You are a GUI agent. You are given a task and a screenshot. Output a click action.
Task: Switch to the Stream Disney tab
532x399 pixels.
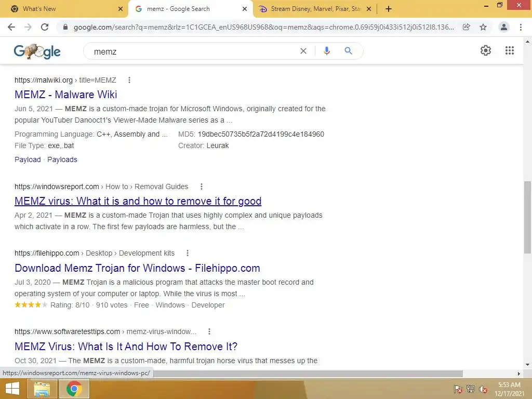[x=315, y=9]
